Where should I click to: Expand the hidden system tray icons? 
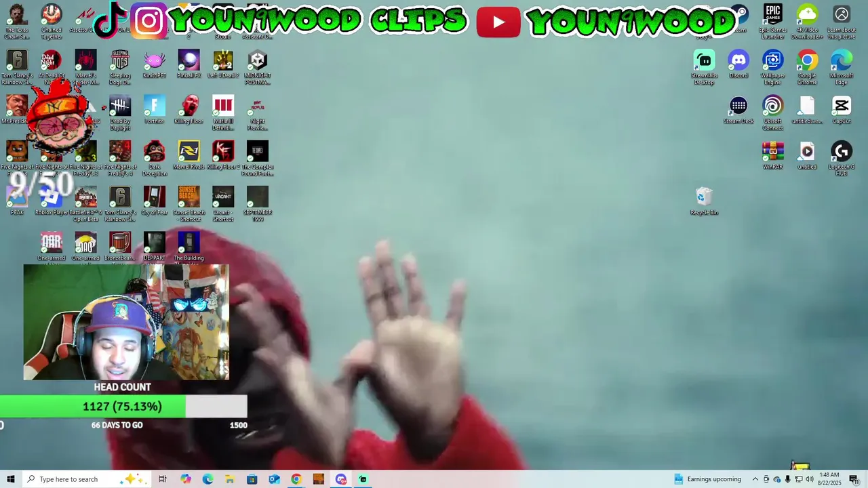(x=755, y=479)
